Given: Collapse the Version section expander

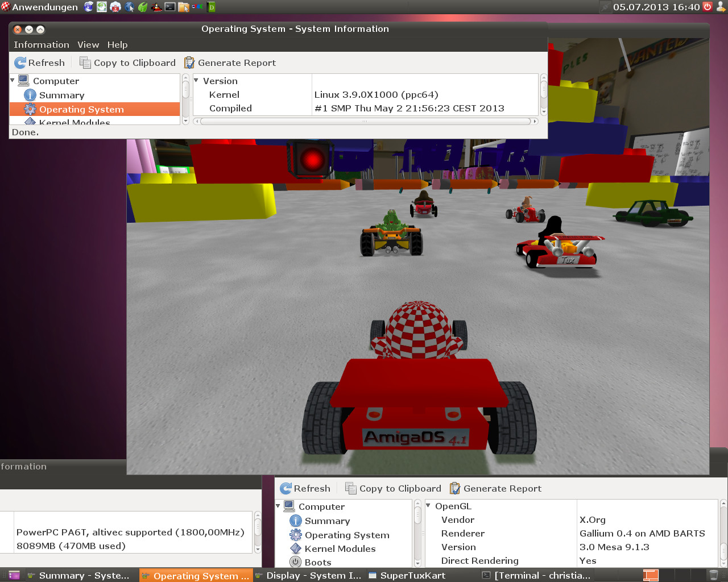Looking at the screenshot, I should point(197,81).
